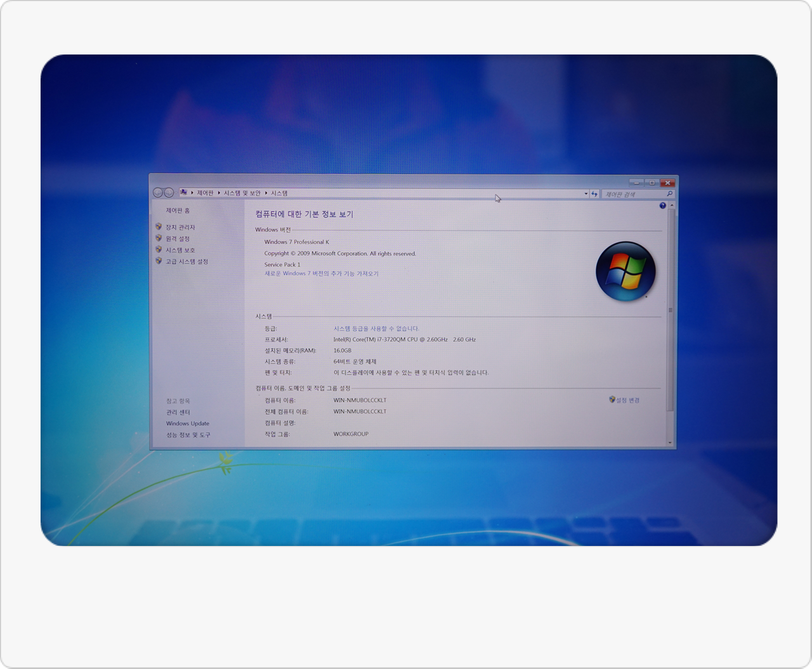The image size is (812, 669).
Task: Click the shield icon next to 시스템 보호
Action: pyautogui.click(x=159, y=249)
